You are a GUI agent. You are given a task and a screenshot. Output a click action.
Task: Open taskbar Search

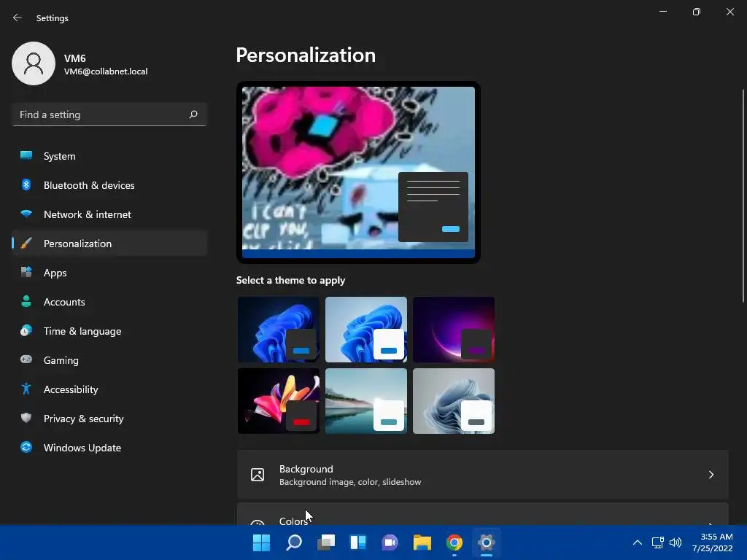point(293,542)
